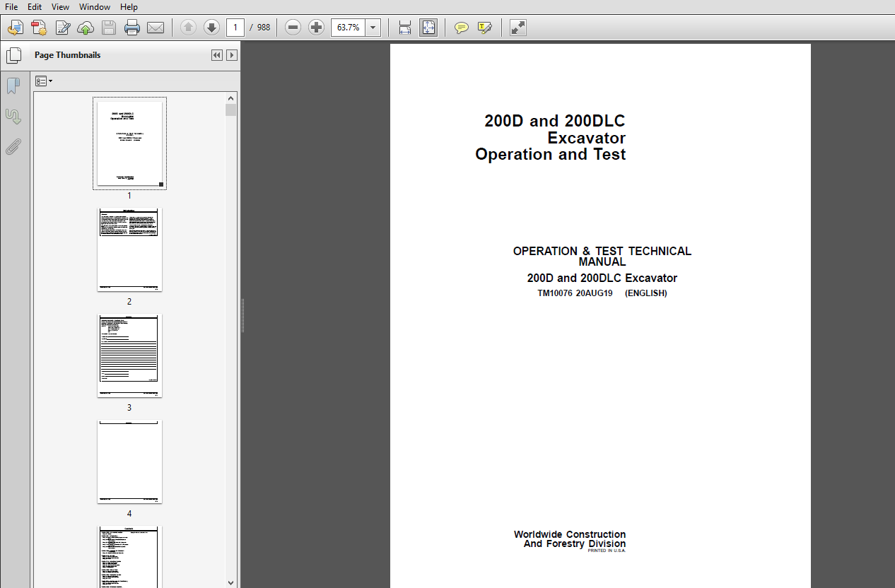Viewport: 895px width, 588px height.
Task: Click the Create PDF toolbar icon
Action: click(x=39, y=28)
